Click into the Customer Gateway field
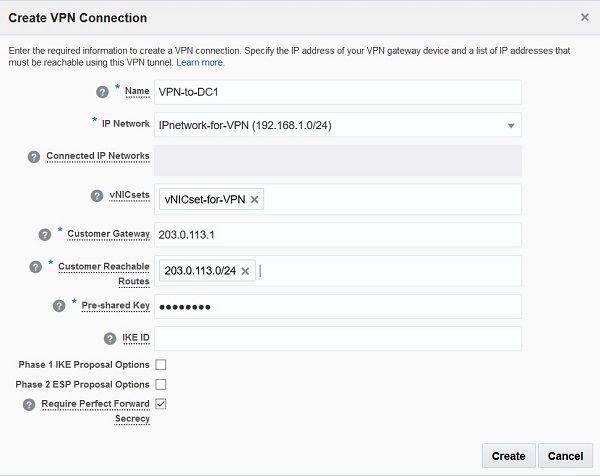This screenshot has width=600, height=476. pyautogui.click(x=338, y=235)
